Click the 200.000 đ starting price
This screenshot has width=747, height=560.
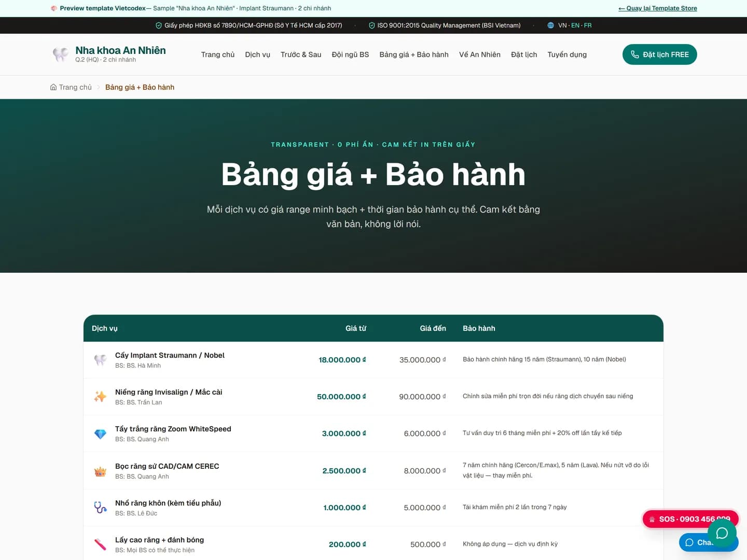[348, 544]
